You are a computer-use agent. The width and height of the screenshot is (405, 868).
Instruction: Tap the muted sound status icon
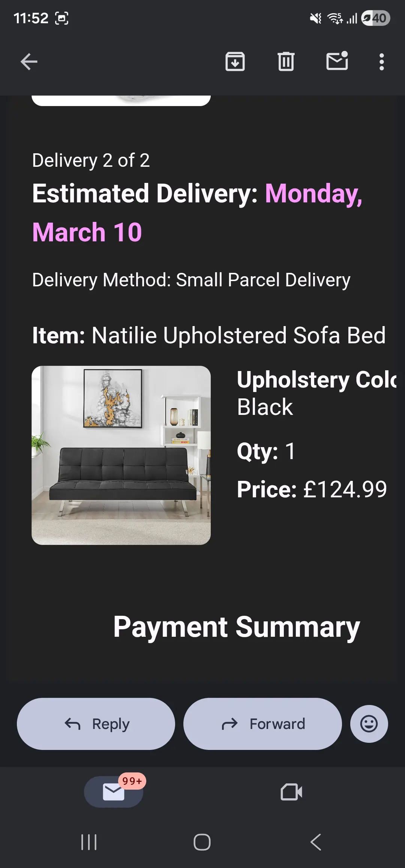coord(316,18)
